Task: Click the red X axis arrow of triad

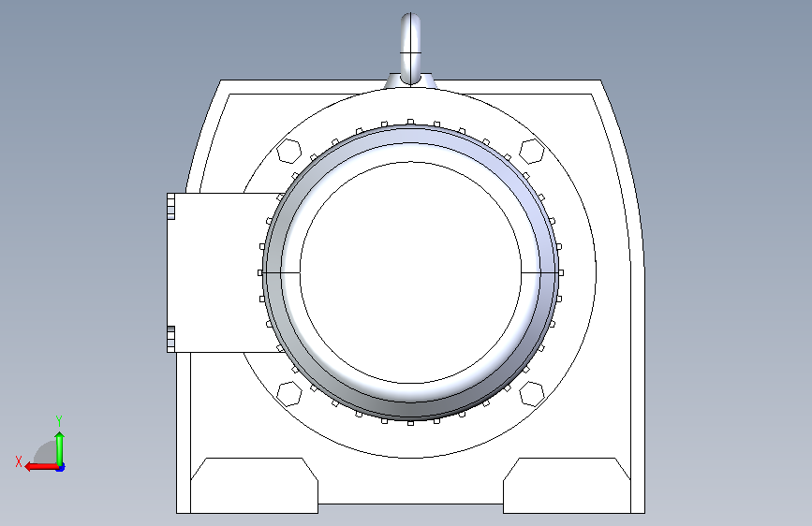Action: click(40, 466)
